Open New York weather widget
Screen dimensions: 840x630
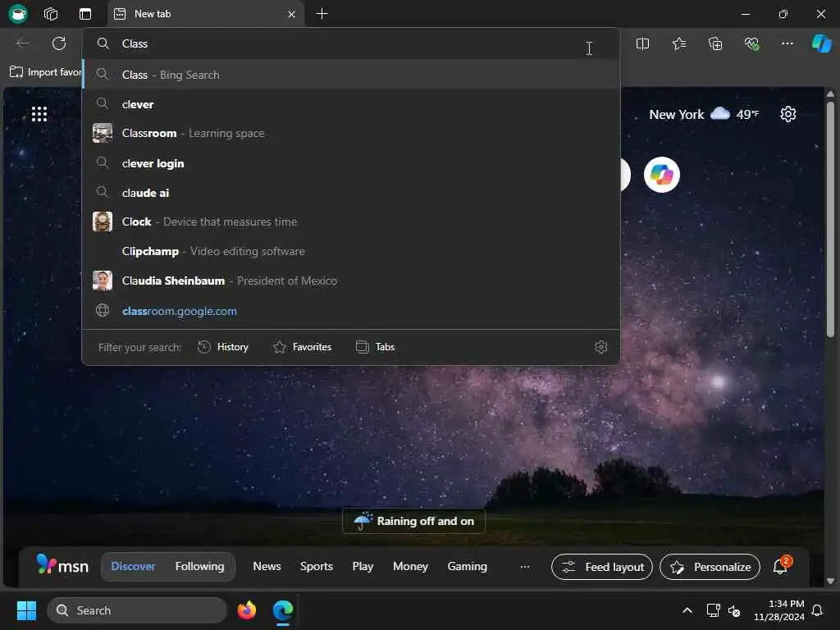click(703, 114)
